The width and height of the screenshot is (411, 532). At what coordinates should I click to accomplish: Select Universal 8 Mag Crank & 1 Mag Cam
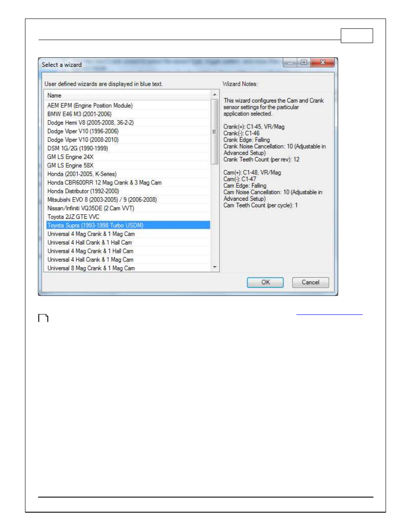point(128,268)
